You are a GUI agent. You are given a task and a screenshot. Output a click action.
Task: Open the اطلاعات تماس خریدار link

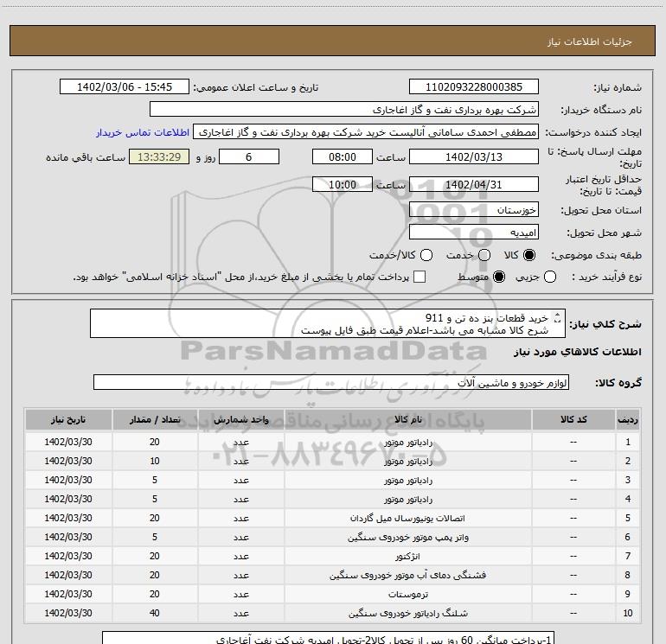[143, 132]
